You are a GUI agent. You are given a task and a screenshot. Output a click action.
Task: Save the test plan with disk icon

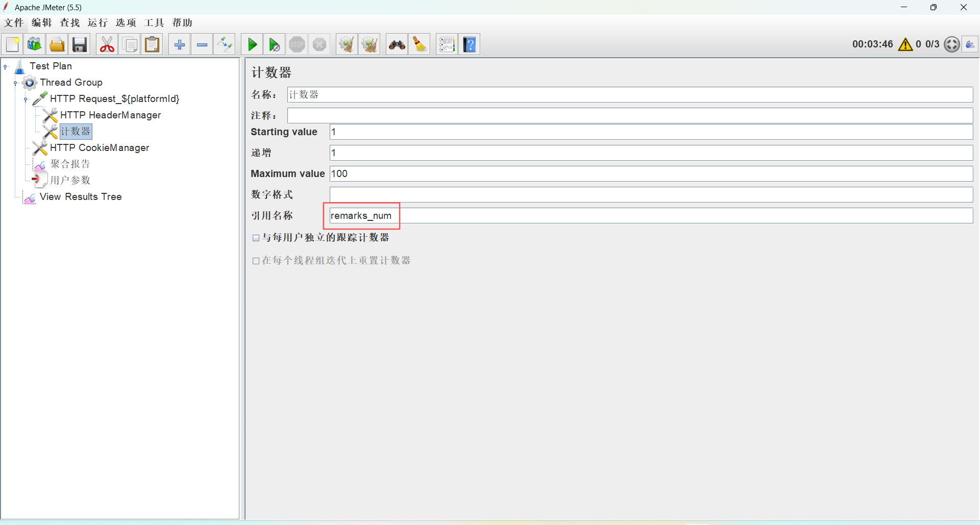point(80,44)
